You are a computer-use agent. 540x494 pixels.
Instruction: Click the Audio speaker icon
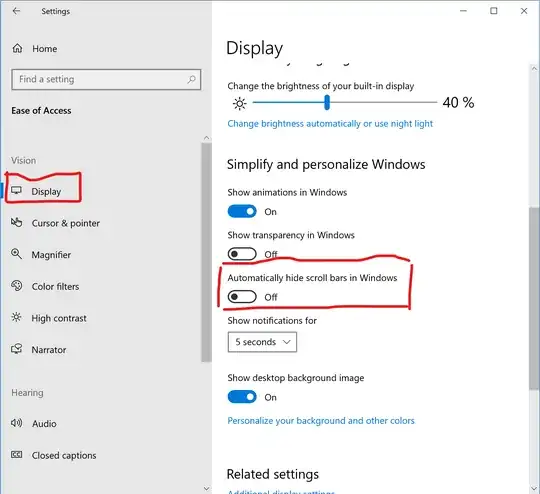point(17,423)
